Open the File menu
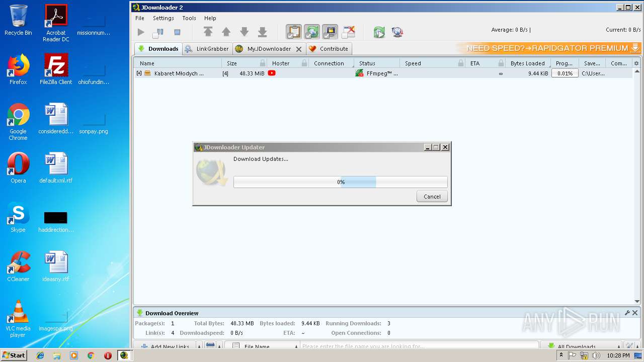This screenshot has height=362, width=644. pos(140,18)
